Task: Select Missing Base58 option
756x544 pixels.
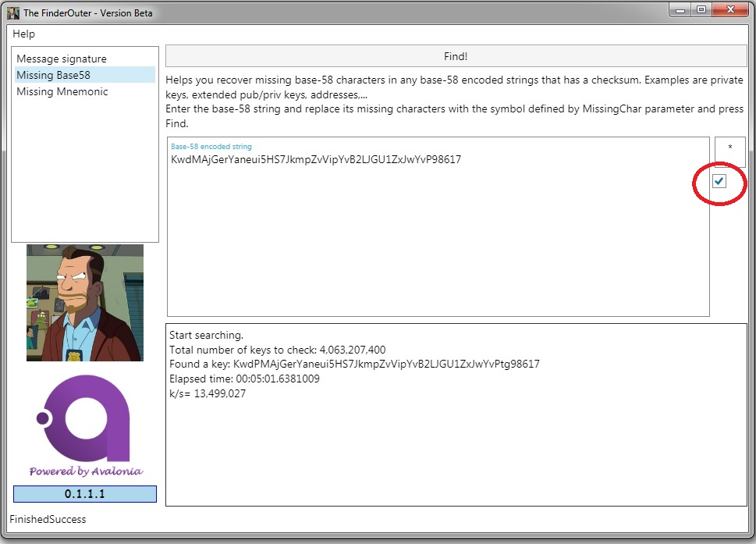Action: click(x=83, y=75)
